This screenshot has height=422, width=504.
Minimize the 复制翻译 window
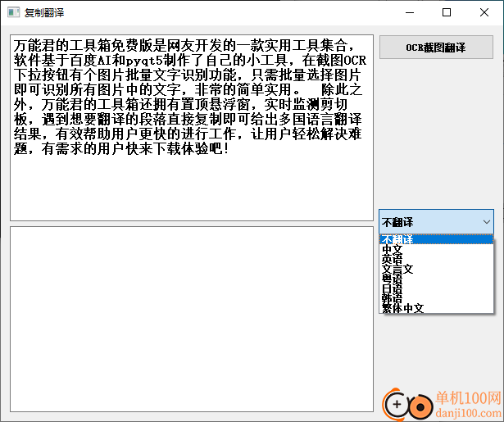(410, 12)
